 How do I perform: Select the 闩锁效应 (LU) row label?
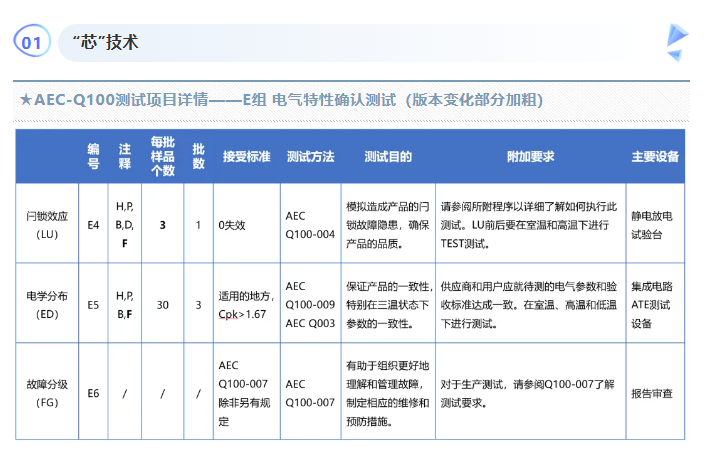pyautogui.click(x=47, y=225)
